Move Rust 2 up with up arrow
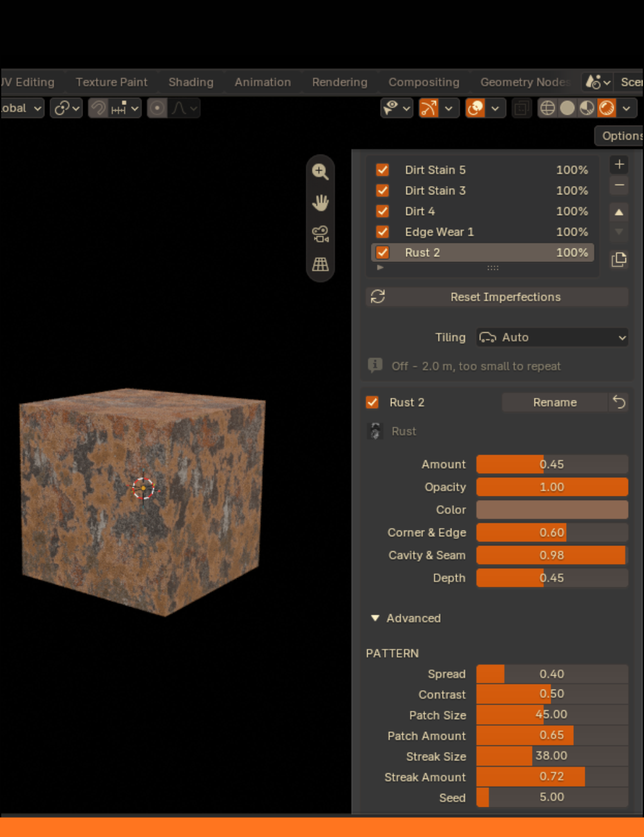 coord(619,212)
